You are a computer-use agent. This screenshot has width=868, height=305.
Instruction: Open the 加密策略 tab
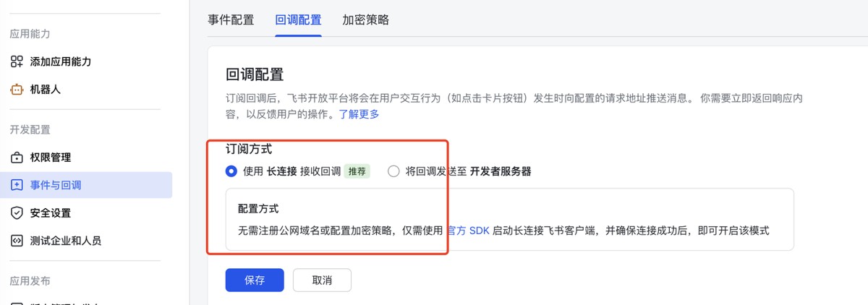[x=365, y=20]
